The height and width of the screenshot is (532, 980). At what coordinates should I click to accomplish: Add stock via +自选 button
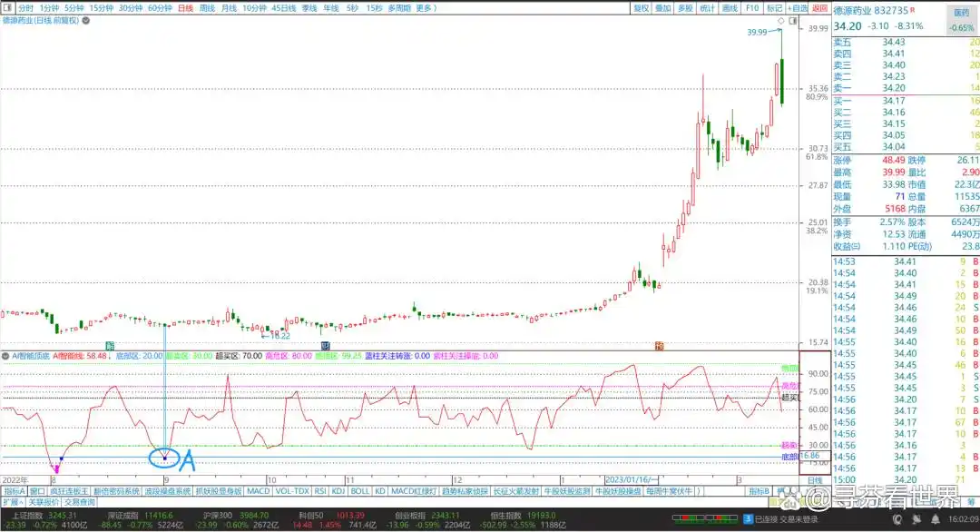[x=797, y=7]
